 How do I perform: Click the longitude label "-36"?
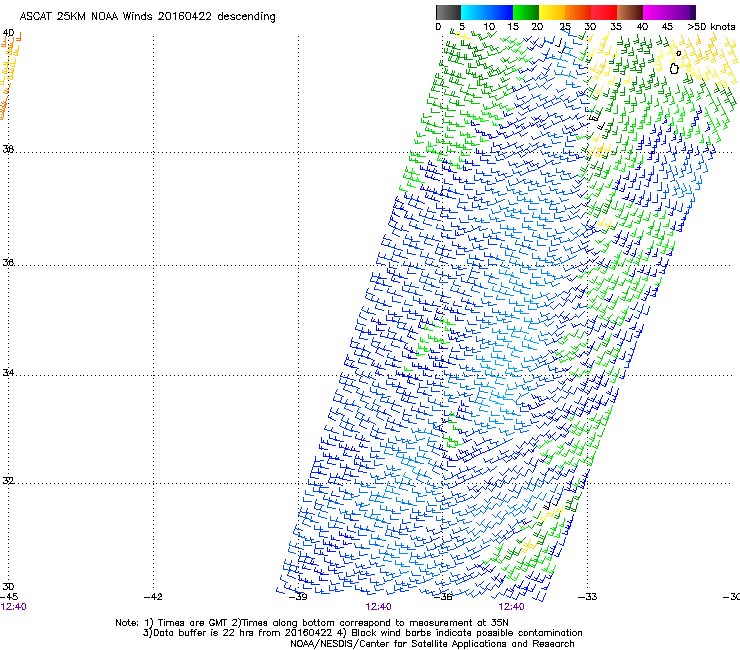[x=443, y=597]
